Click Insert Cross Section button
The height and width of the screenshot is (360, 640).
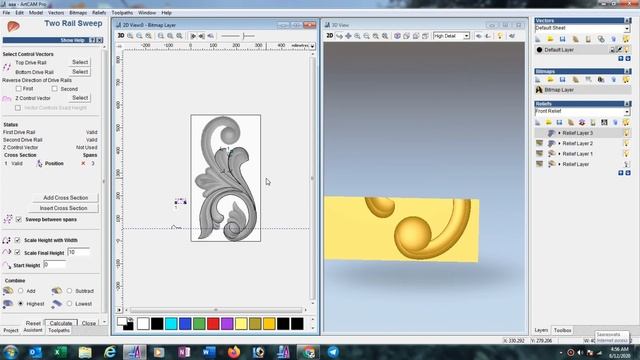[x=63, y=208]
